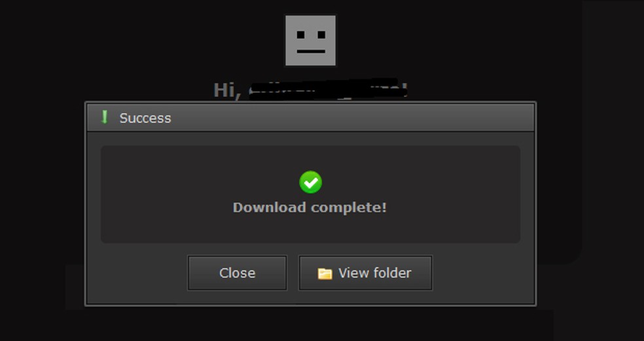The width and height of the screenshot is (644, 341).
Task: Click the "Download complete!" message text
Action: [310, 207]
